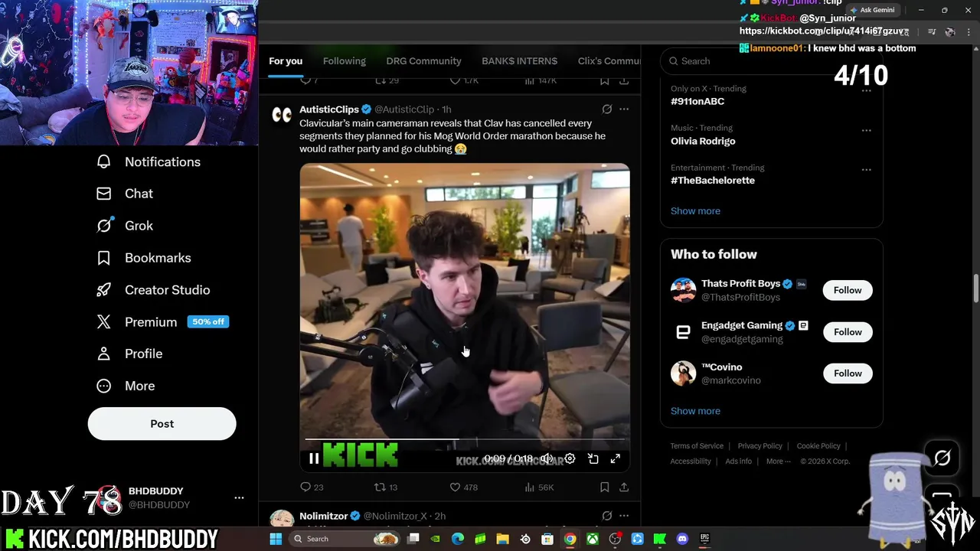This screenshot has width=980, height=551.
Task: Open the Kick app from taskbar
Action: coord(660,539)
